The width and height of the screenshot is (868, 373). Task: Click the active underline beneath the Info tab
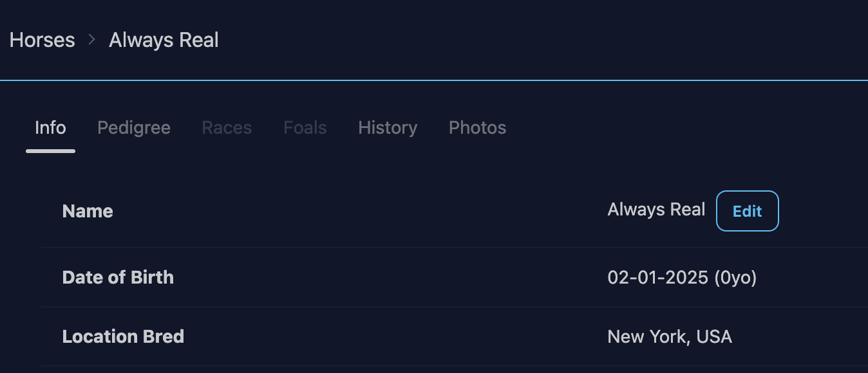click(x=50, y=151)
